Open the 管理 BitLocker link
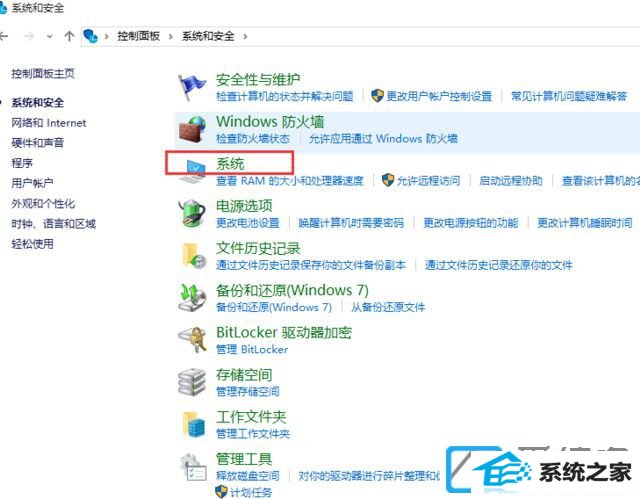The image size is (640, 499). [x=252, y=349]
